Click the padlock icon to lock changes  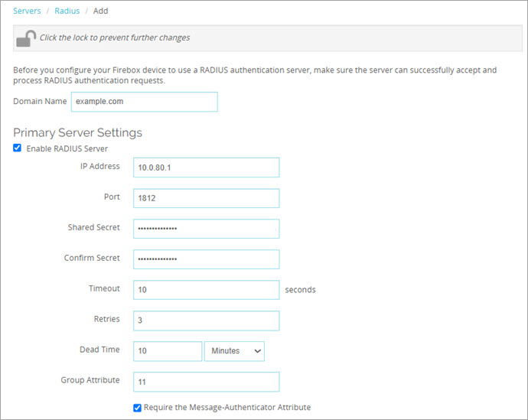(x=26, y=38)
